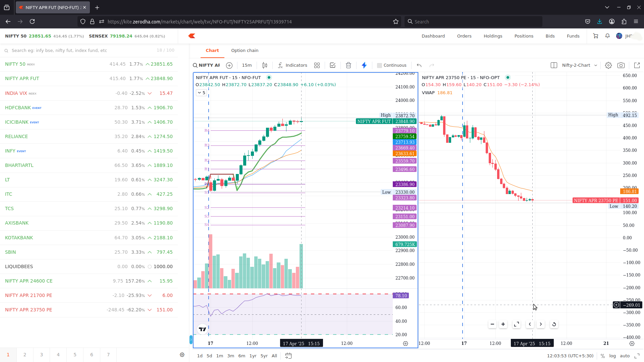Screen dimensions: 644x362
Task: Select the 1yr date range
Action: point(253,356)
